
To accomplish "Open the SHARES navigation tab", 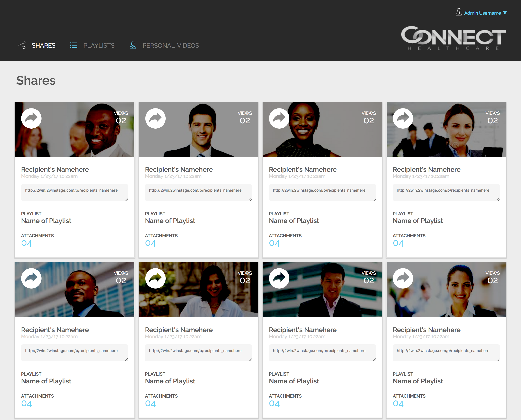I will pos(43,46).
